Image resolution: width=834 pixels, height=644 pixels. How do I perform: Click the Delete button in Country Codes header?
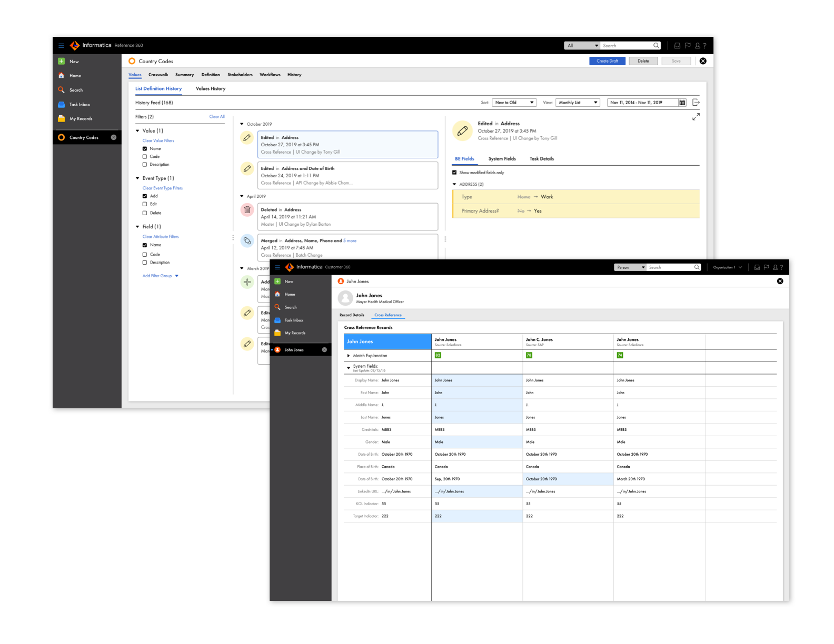coord(643,61)
